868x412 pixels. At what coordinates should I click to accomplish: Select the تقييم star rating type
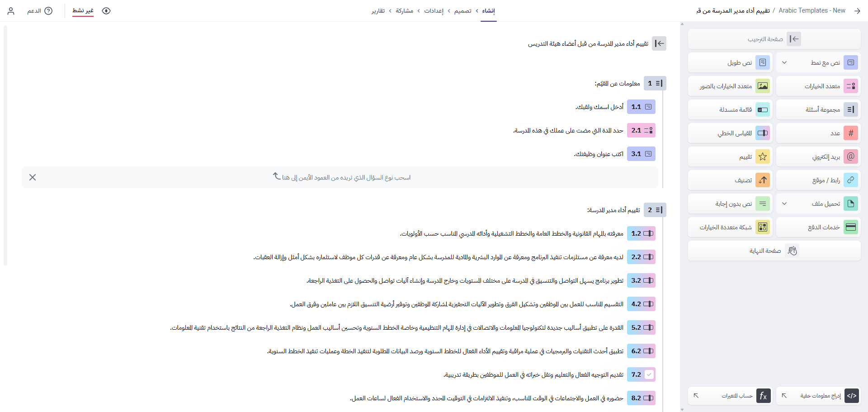point(730,156)
